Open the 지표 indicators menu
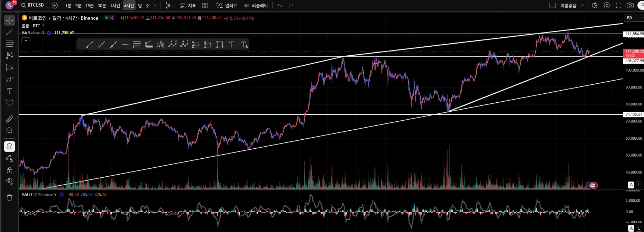The image size is (644, 232). coord(188,6)
